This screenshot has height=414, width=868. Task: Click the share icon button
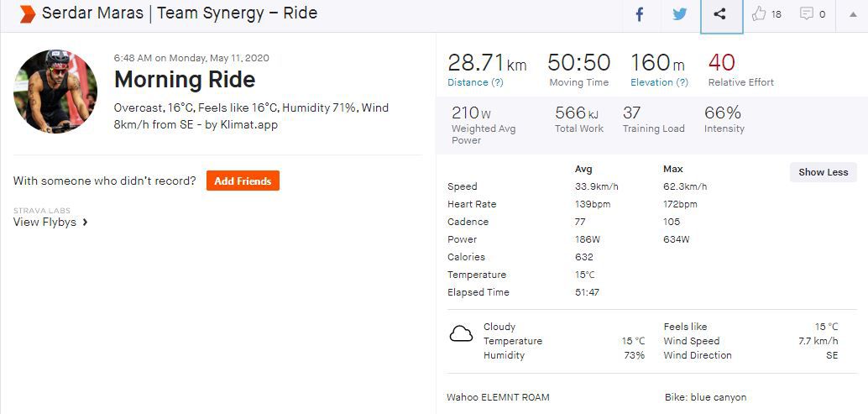click(721, 14)
